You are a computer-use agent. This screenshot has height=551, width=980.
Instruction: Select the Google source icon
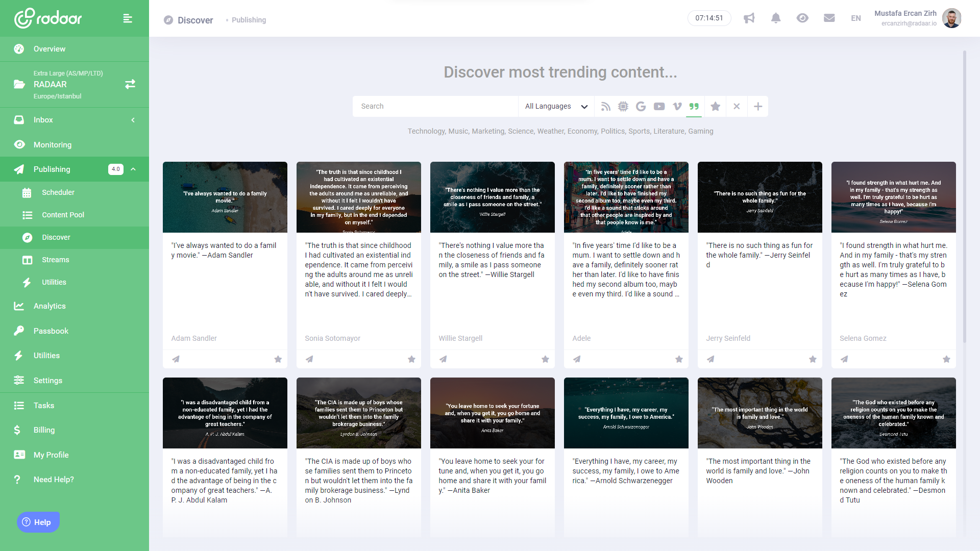641,107
